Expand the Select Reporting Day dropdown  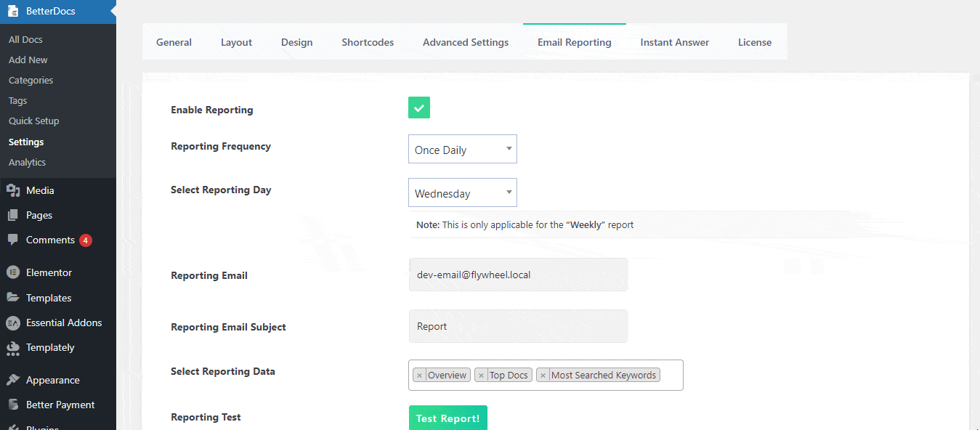pyautogui.click(x=462, y=193)
